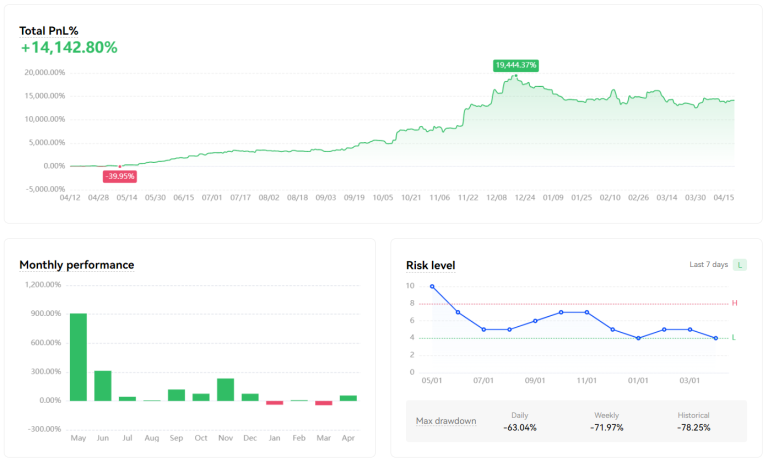Click the May bar in Monthly performance
This screenshot has height=463, width=768.
click(x=78, y=357)
